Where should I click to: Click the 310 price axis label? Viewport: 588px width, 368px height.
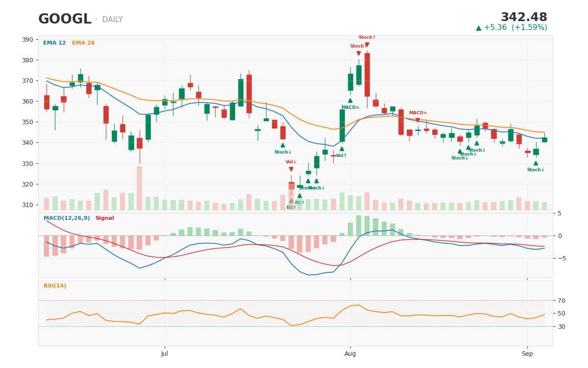[28, 205]
